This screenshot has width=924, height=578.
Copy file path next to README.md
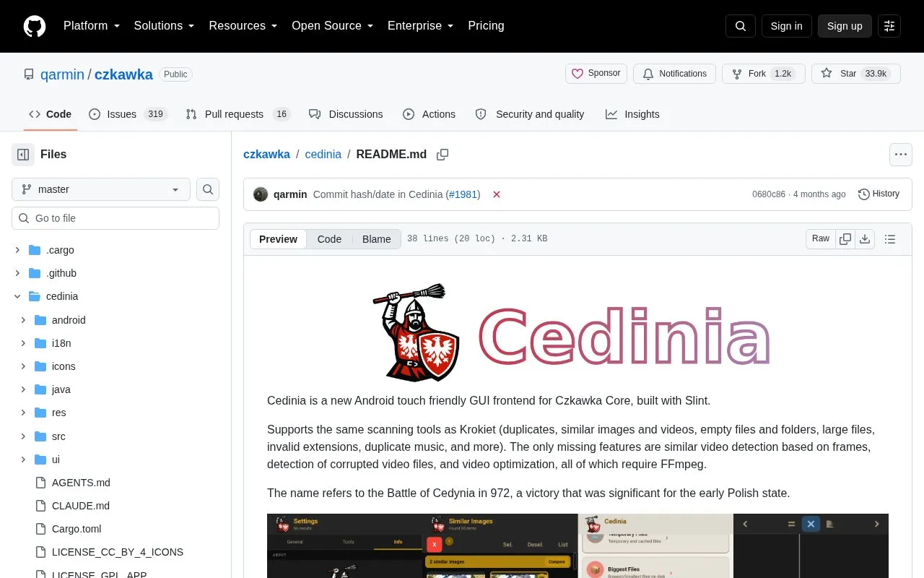tap(443, 154)
